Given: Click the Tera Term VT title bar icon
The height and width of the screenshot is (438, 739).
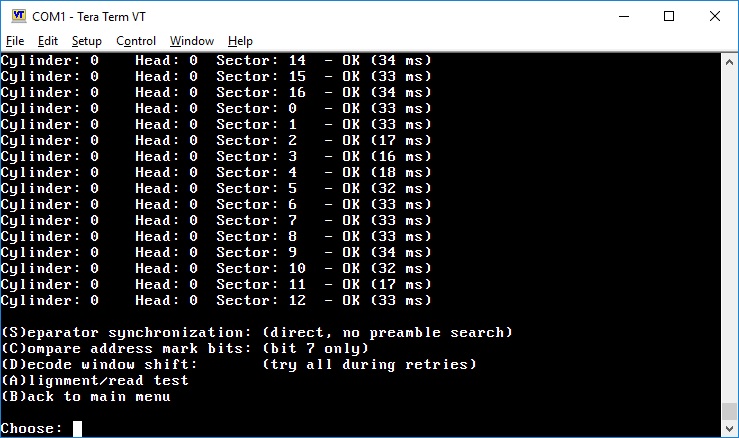Looking at the screenshot, I should coord(17,16).
